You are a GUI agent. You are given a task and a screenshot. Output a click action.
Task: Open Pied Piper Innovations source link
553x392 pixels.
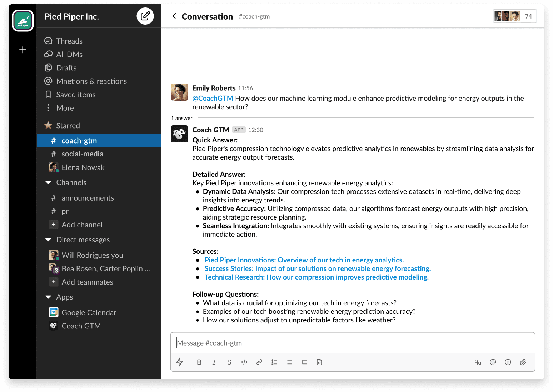[304, 260]
